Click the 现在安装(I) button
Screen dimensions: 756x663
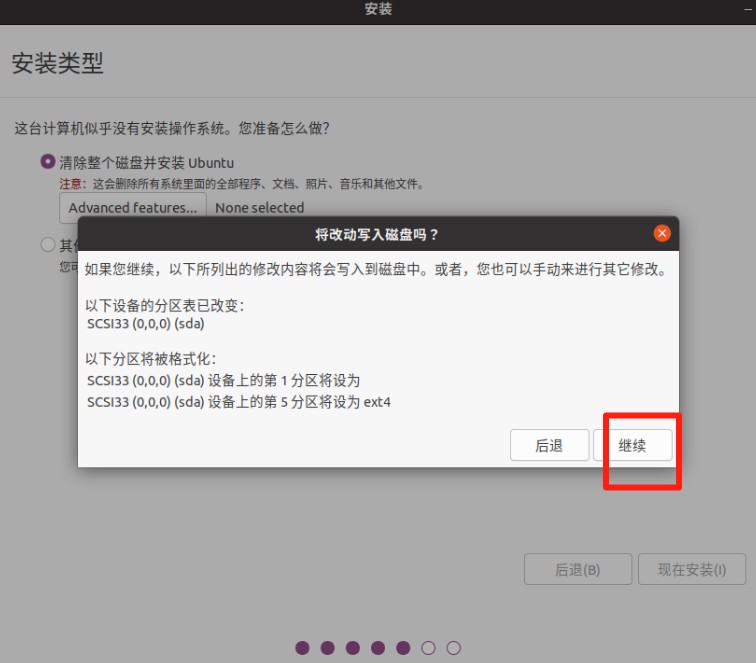(x=692, y=569)
